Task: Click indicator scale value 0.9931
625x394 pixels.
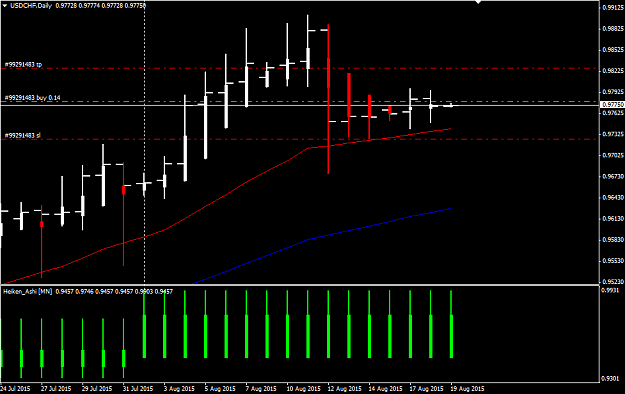Action: coord(610,290)
